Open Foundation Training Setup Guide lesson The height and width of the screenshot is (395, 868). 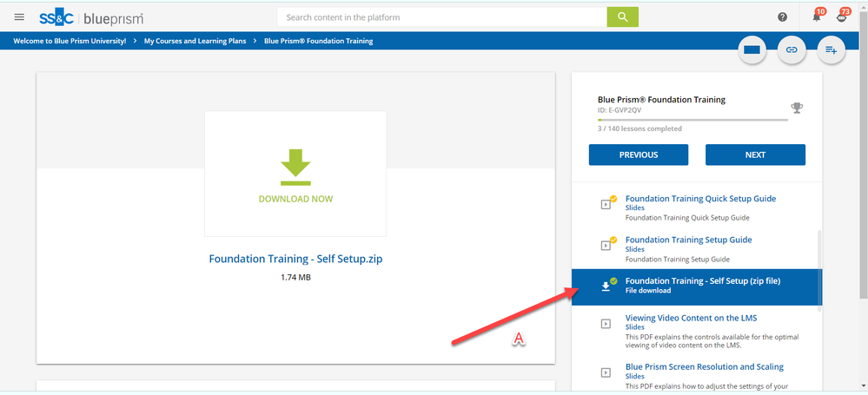[x=689, y=240]
